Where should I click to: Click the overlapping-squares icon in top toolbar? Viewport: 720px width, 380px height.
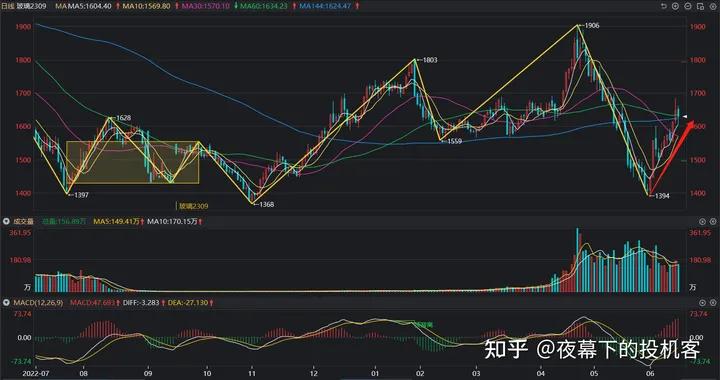pos(699,6)
